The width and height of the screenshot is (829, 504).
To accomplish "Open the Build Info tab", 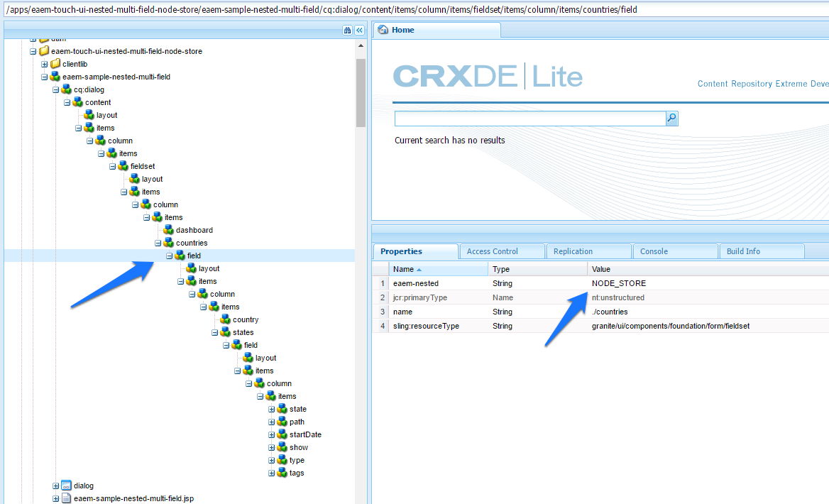I will pyautogui.click(x=762, y=251).
